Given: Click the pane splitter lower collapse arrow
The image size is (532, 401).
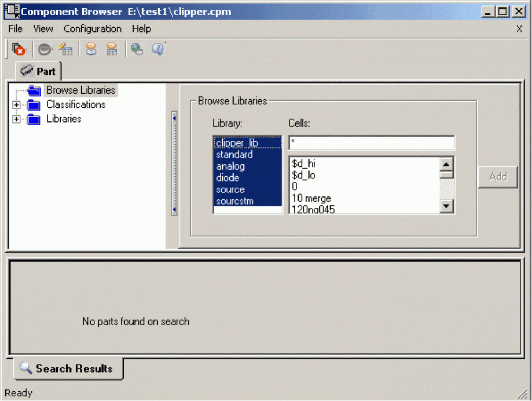Looking at the screenshot, I should (174, 210).
